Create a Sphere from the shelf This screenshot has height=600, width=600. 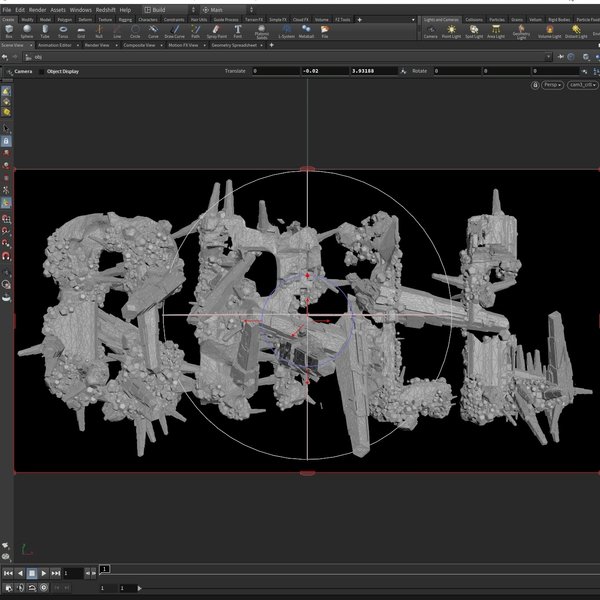pyautogui.click(x=27, y=31)
